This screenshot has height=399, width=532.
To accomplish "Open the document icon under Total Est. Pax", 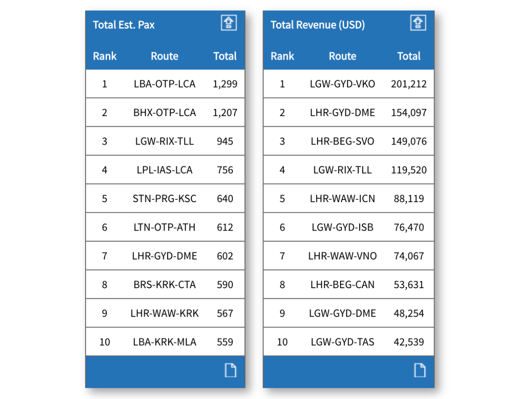I will [x=230, y=370].
